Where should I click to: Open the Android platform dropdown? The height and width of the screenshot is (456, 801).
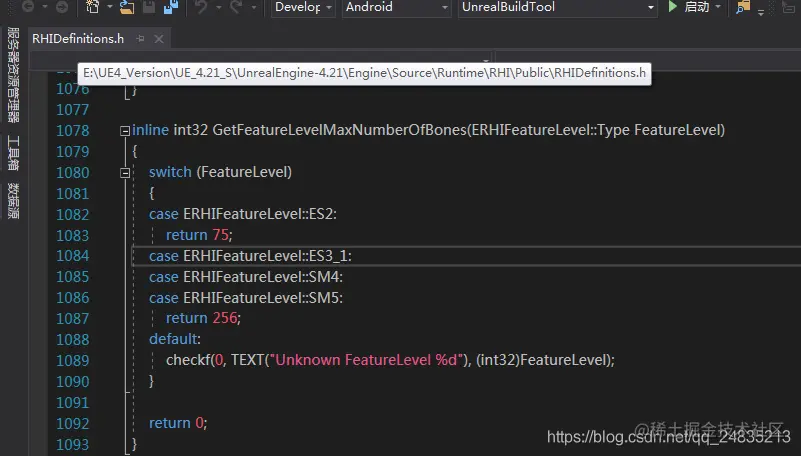point(396,7)
